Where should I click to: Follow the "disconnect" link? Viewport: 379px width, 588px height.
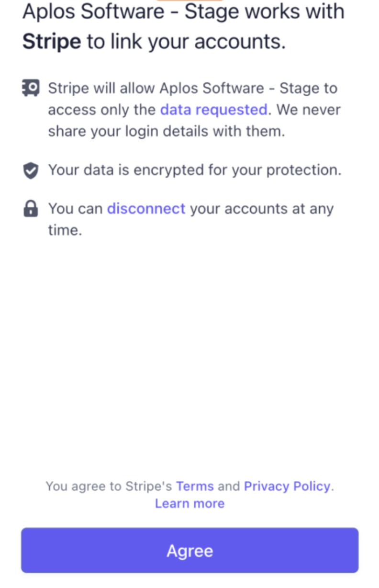146,209
